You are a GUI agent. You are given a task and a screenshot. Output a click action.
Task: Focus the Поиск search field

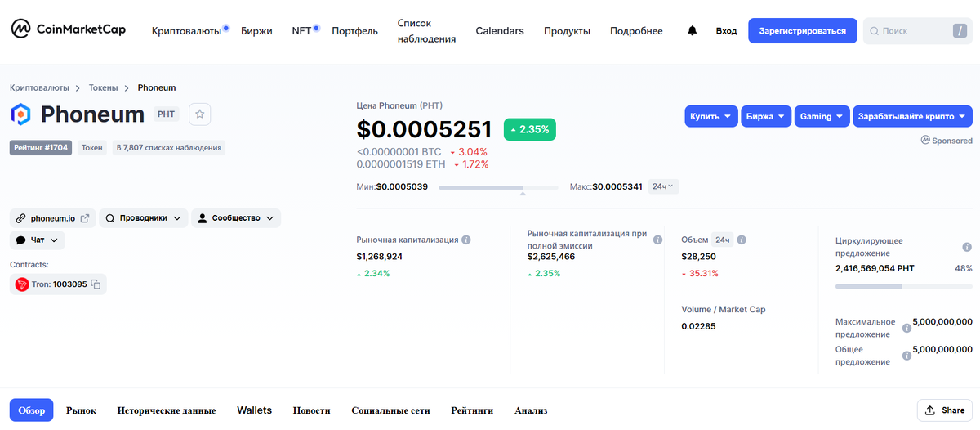pyautogui.click(x=918, y=31)
